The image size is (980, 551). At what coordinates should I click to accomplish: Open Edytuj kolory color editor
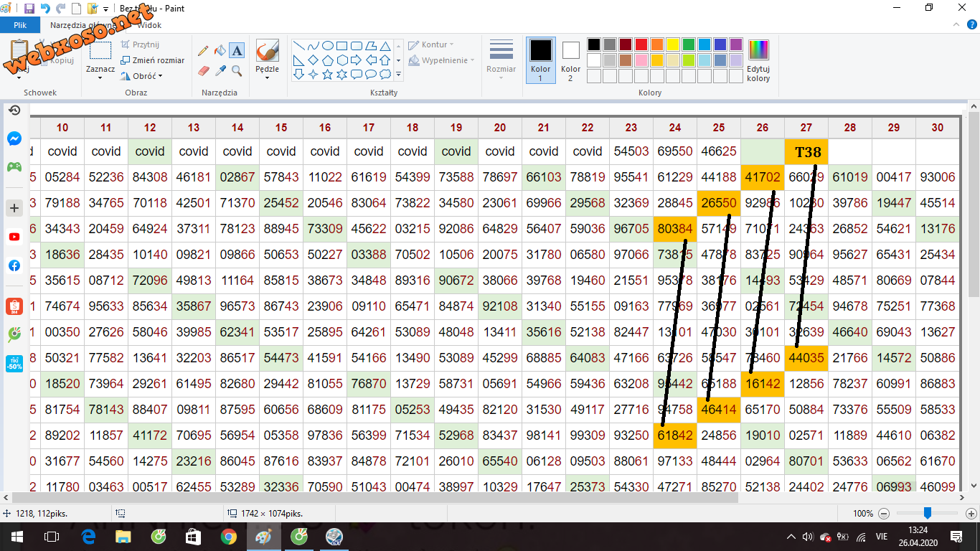point(758,60)
